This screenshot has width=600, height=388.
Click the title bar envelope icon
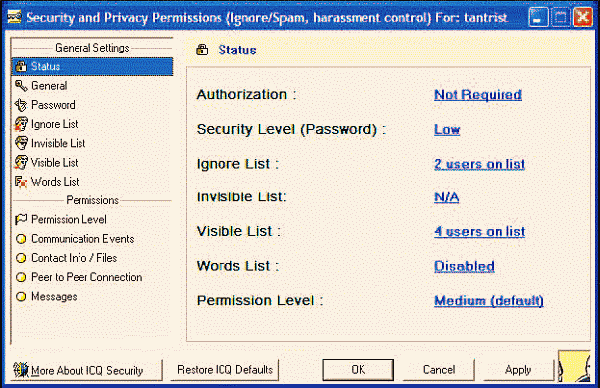point(15,17)
